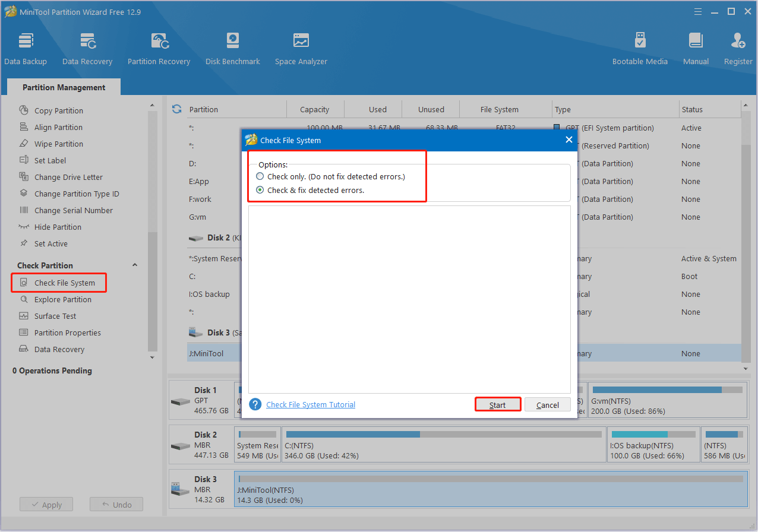The image size is (758, 532).
Task: Open Data Recovery in Check Partition list
Action: click(59, 349)
